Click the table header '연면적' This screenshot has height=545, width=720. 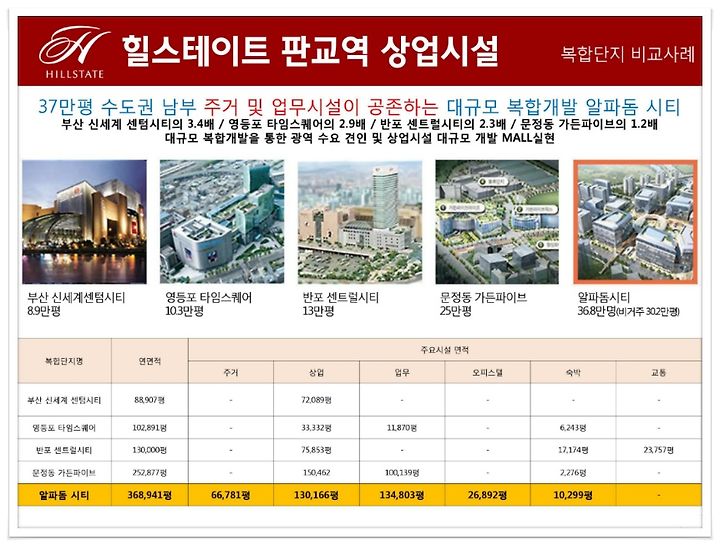click(x=150, y=361)
